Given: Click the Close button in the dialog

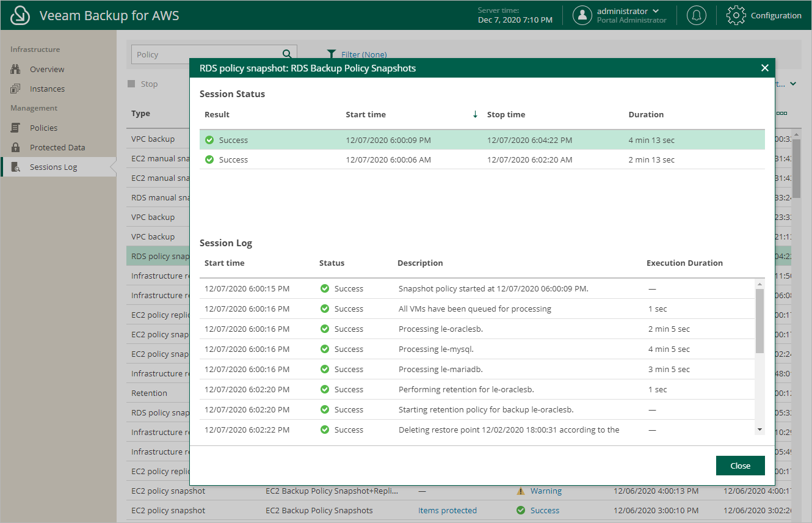Looking at the screenshot, I should 740,466.
